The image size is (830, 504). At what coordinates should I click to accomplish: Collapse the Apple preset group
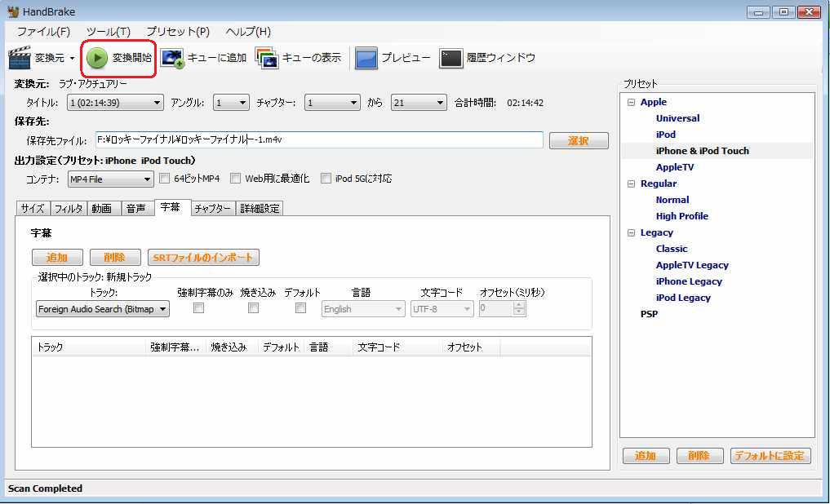coord(631,102)
